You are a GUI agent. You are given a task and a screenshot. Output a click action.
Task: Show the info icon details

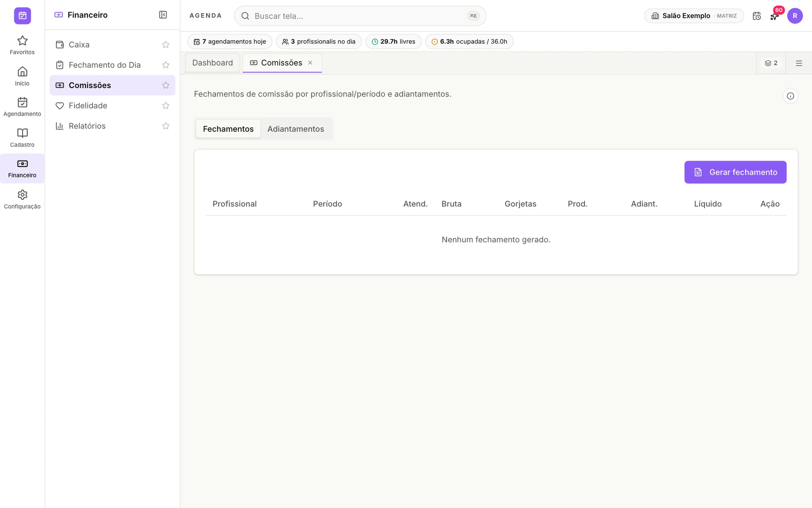point(790,96)
